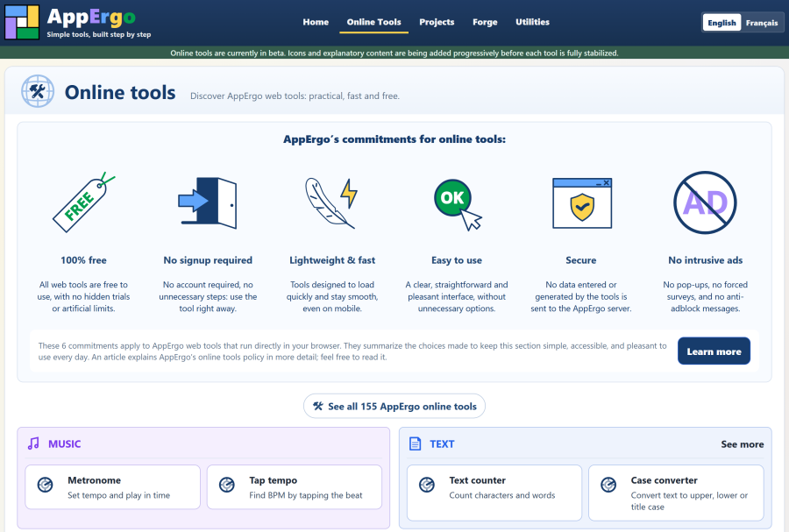The height and width of the screenshot is (532, 789).
Task: Click the 100% free heading
Action: (83, 260)
